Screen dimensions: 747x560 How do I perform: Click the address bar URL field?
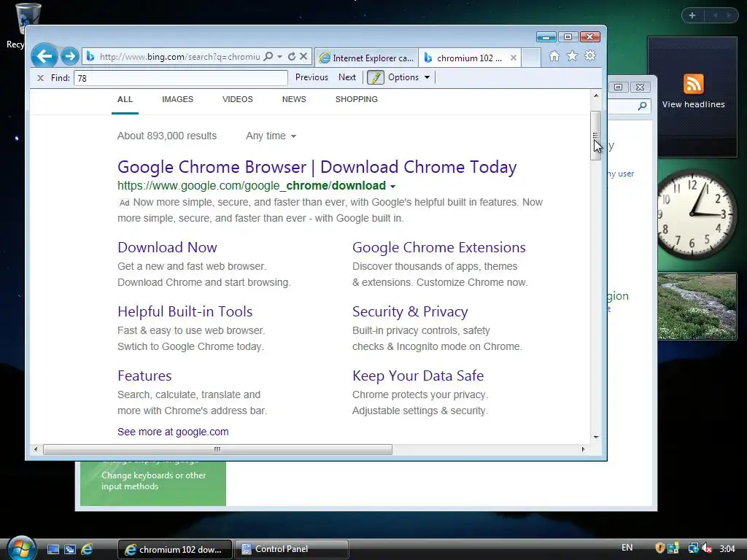[179, 57]
